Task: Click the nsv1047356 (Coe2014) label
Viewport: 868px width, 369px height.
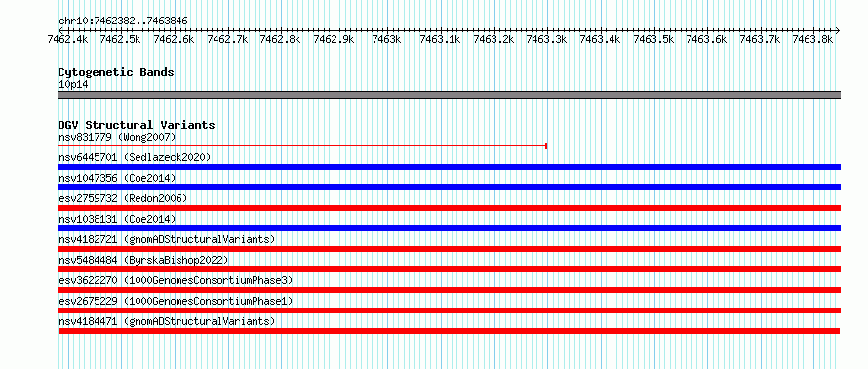Action: (117, 178)
